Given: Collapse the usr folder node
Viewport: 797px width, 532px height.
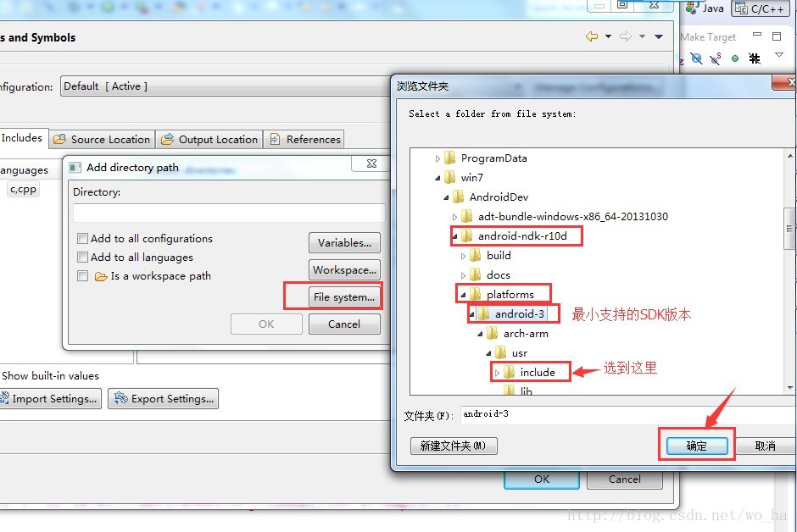Looking at the screenshot, I should (x=488, y=353).
